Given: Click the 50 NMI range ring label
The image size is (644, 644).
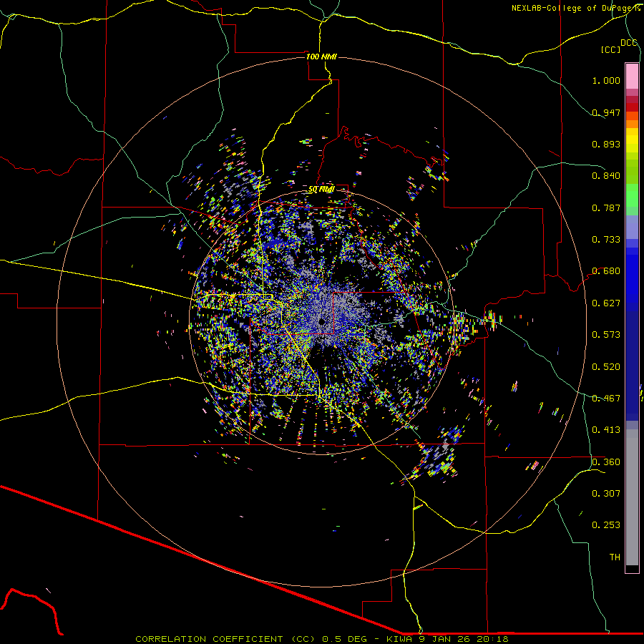Looking at the screenshot, I should tap(321, 190).
